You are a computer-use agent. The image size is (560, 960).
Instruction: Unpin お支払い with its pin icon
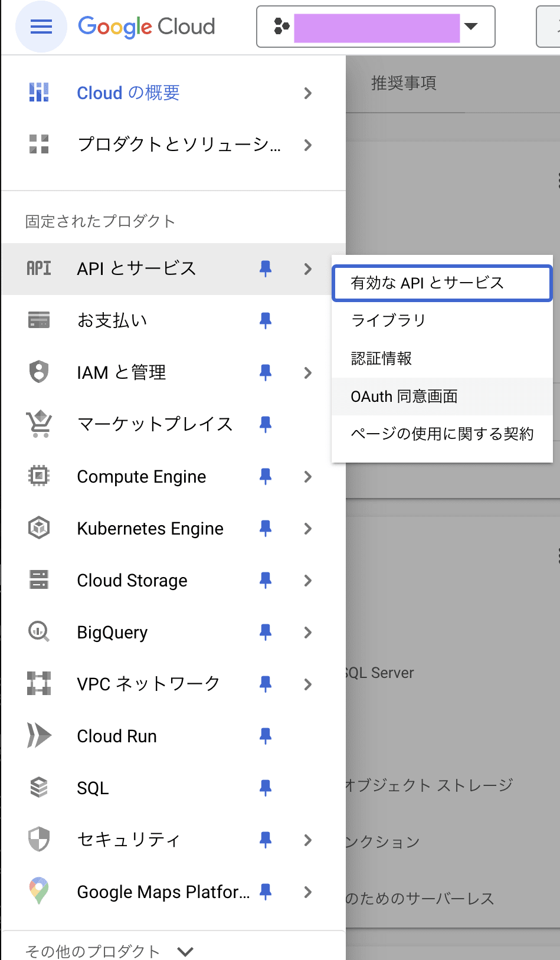266,321
